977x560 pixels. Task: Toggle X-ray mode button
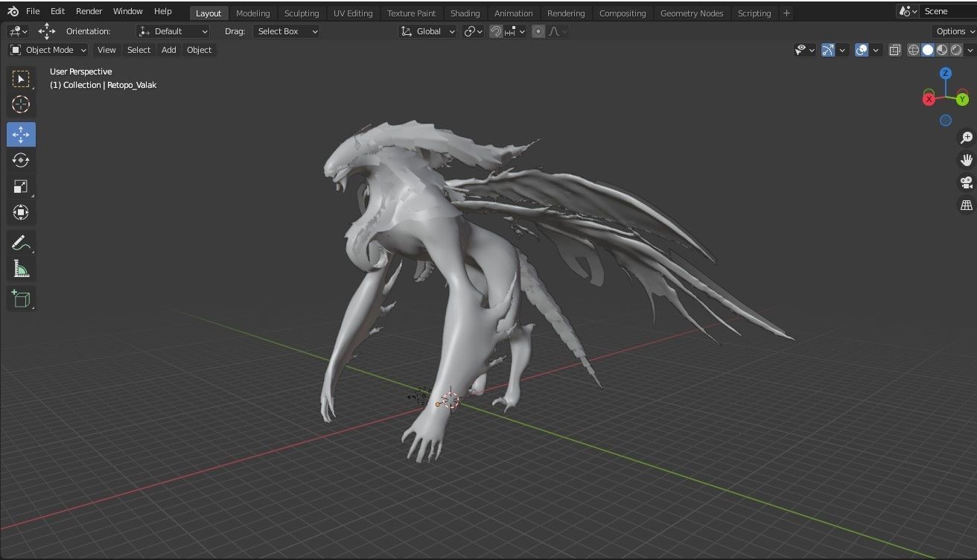point(895,50)
